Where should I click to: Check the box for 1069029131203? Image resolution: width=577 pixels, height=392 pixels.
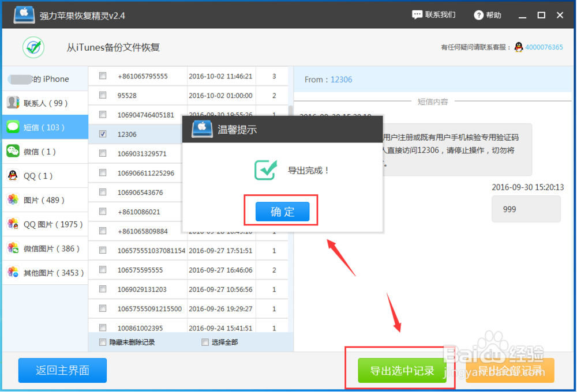103,289
